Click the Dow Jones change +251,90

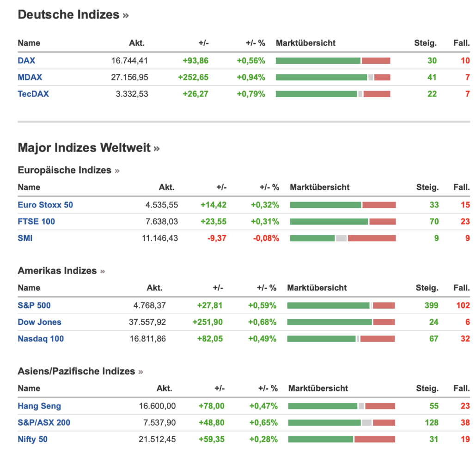coord(207,322)
